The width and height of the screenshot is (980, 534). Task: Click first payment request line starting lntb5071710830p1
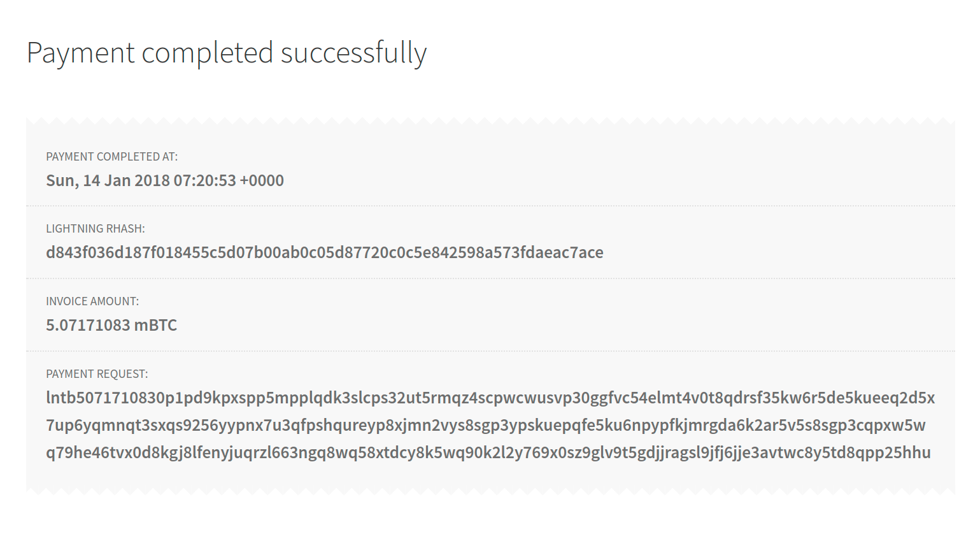tap(490, 398)
